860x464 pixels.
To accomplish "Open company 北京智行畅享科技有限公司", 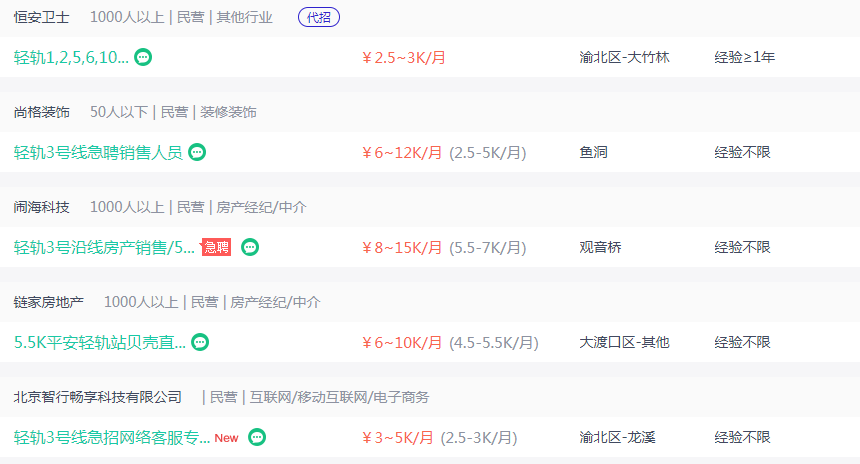I will pos(98,397).
